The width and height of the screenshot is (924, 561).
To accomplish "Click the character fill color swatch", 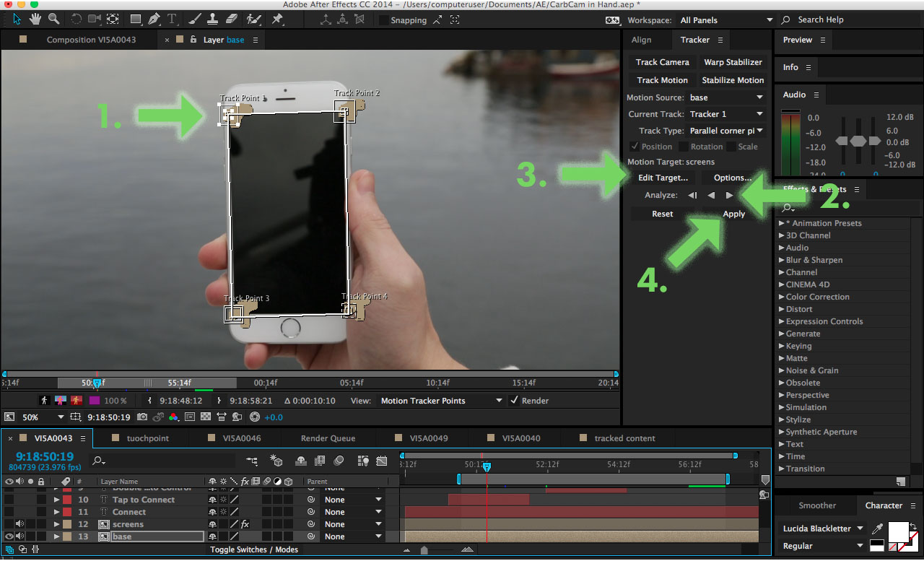I will 898,532.
